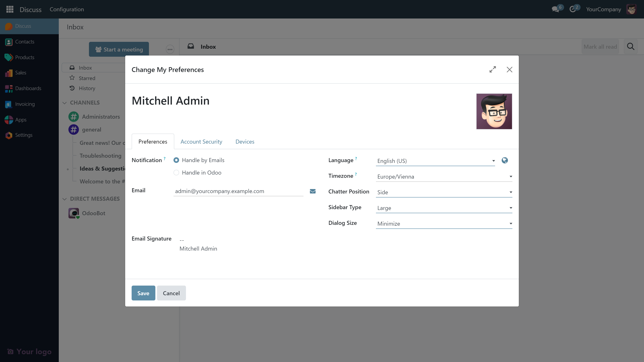Screen dimensions: 644x362
Task: Click the Cancel button
Action: tap(171, 293)
